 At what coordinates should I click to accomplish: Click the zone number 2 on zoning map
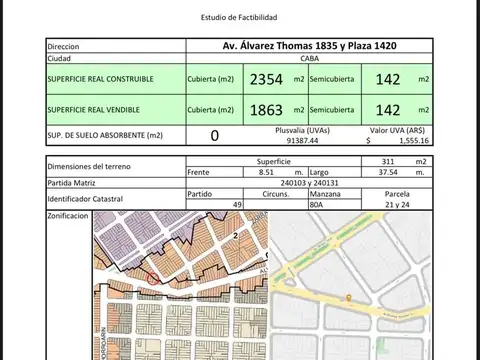(235, 236)
